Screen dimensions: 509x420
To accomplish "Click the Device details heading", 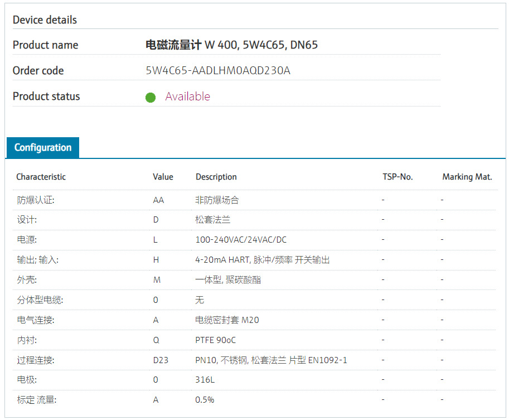I will [x=45, y=20].
